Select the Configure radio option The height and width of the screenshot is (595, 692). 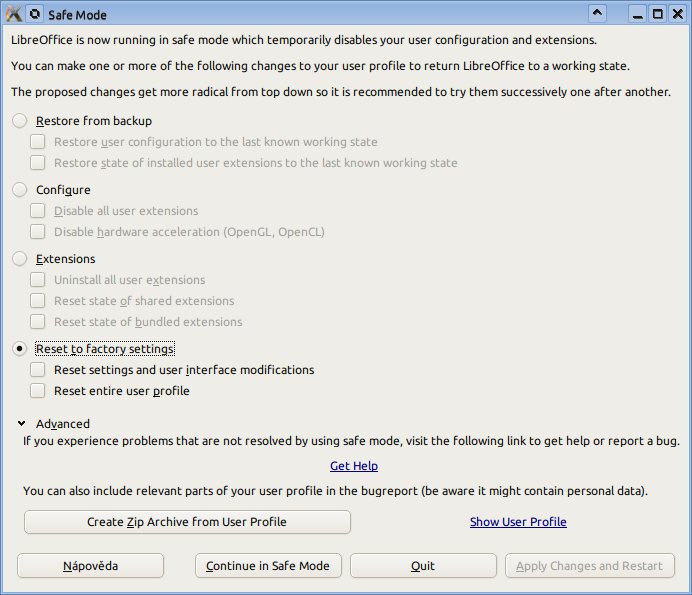[x=19, y=190]
